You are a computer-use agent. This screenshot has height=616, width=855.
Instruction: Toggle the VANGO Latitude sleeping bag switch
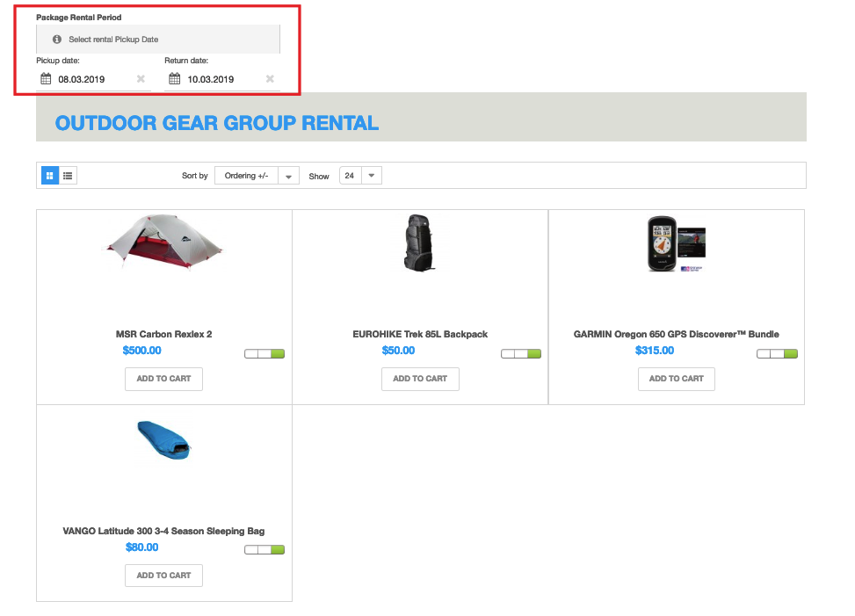(x=264, y=550)
